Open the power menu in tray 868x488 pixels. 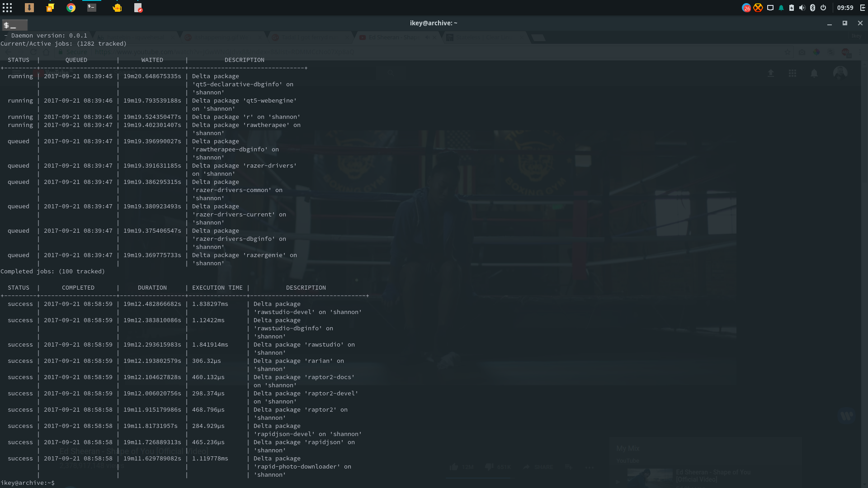click(823, 8)
